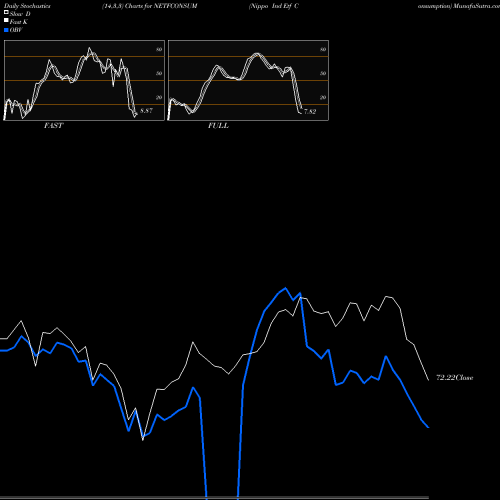Click the 80 level label in FULL chart
The height and width of the screenshot is (500, 500).
[323, 49]
